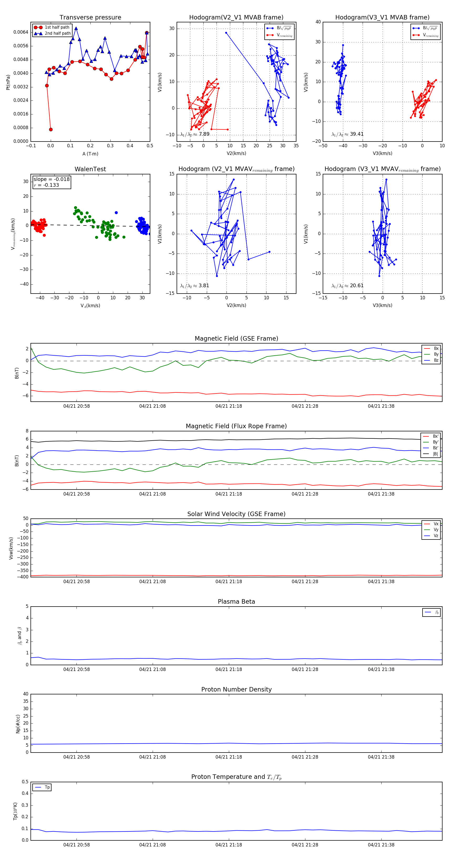Click 'Proton Temperature and Te/Tp' plot title
This screenshot has height=868, width=473.
pyautogui.click(x=236, y=777)
